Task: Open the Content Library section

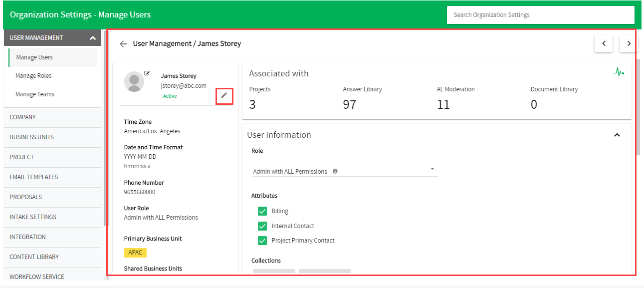Action: [52, 257]
